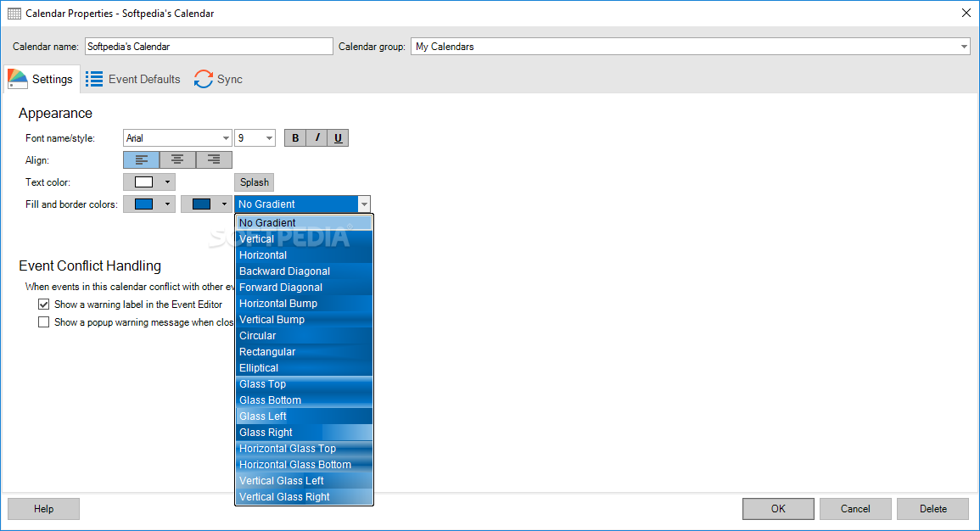Click the white text color swatch

point(143,182)
